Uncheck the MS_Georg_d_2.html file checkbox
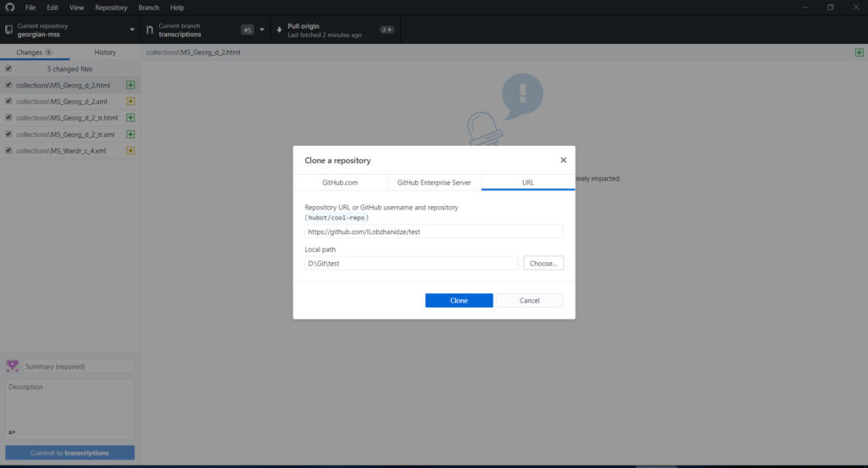Image resolution: width=868 pixels, height=468 pixels. (x=8, y=86)
